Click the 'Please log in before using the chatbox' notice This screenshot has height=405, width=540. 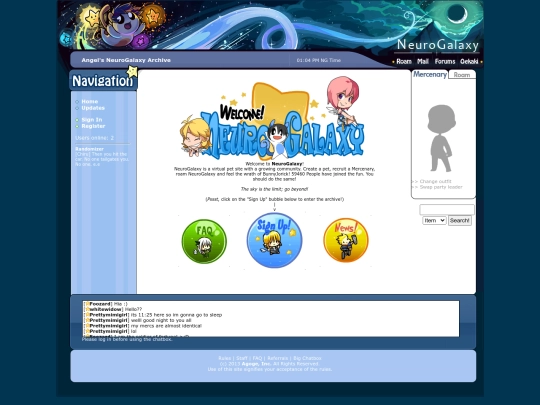pyautogui.click(x=127, y=339)
